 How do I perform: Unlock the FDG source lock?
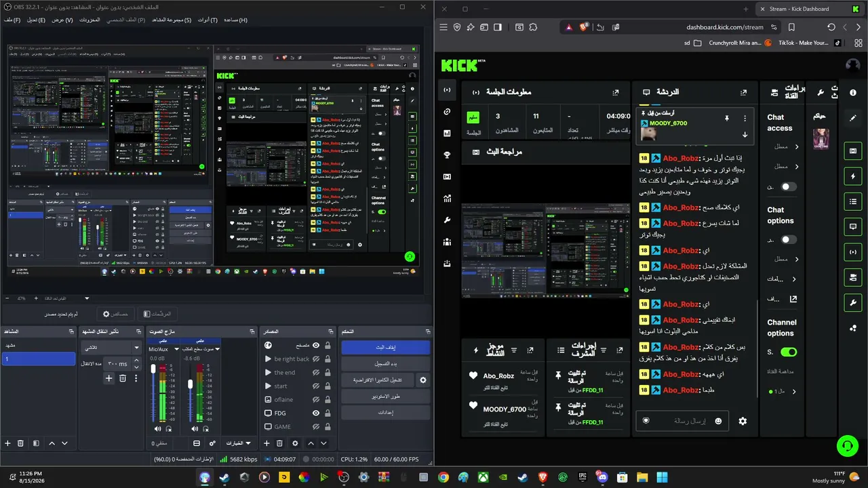(328, 413)
